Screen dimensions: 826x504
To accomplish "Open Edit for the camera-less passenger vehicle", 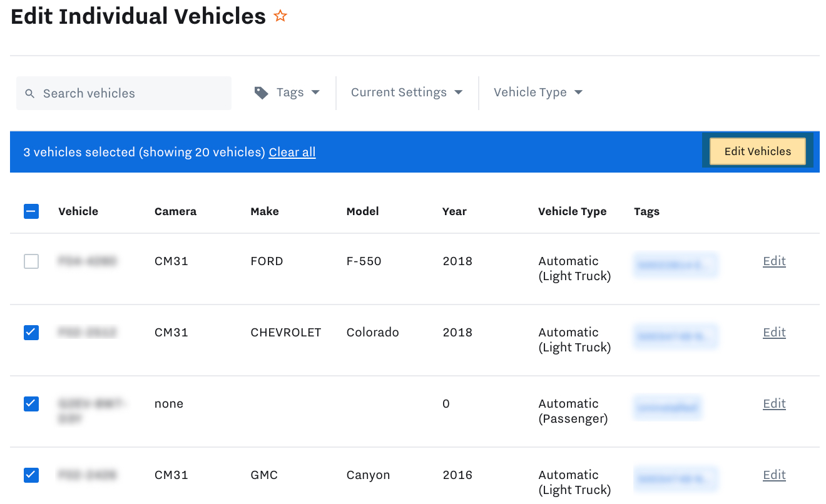I will tap(774, 403).
